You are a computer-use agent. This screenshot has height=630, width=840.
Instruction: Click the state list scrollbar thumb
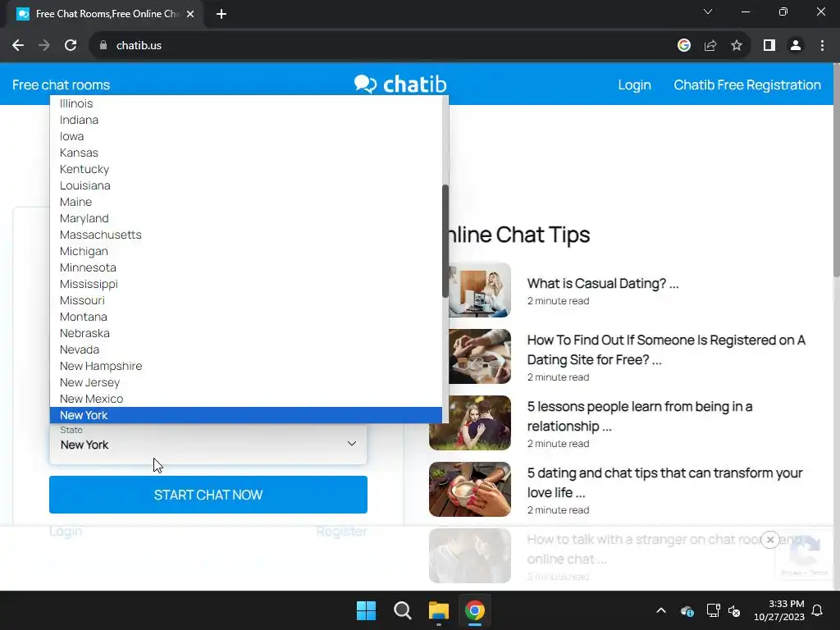coord(445,241)
